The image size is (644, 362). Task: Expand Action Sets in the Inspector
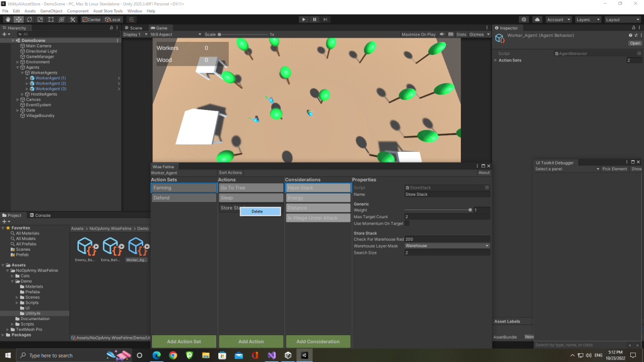496,60
